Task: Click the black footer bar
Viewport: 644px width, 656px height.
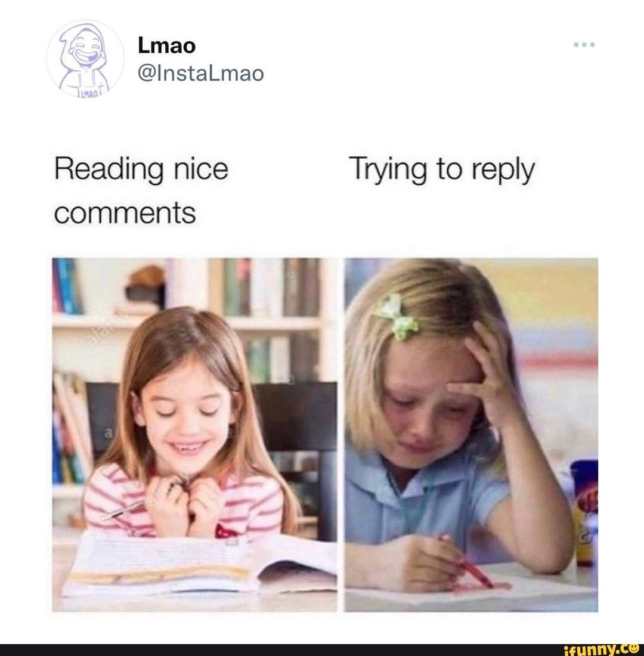Action: pos(322,649)
